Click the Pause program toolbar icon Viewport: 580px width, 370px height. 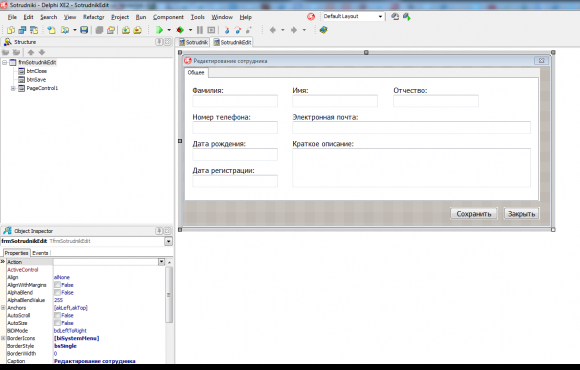click(200, 30)
